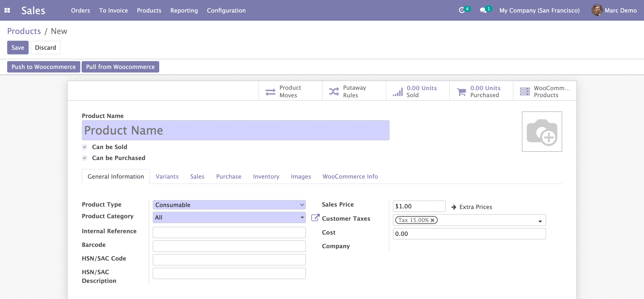Open the Reporting menu
Screen dimensions: 644x299
(x=184, y=10)
